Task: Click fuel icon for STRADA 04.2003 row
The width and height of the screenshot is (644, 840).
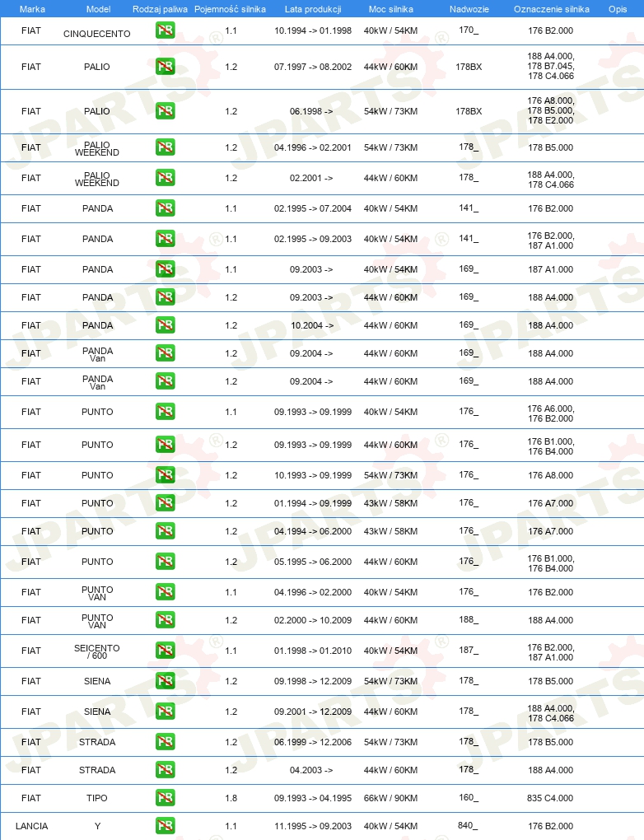Action: 165,770
